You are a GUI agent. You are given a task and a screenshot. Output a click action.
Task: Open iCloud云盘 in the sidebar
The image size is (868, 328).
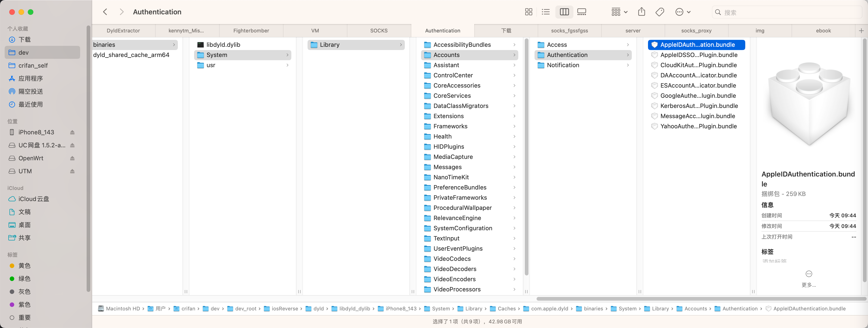point(42,199)
